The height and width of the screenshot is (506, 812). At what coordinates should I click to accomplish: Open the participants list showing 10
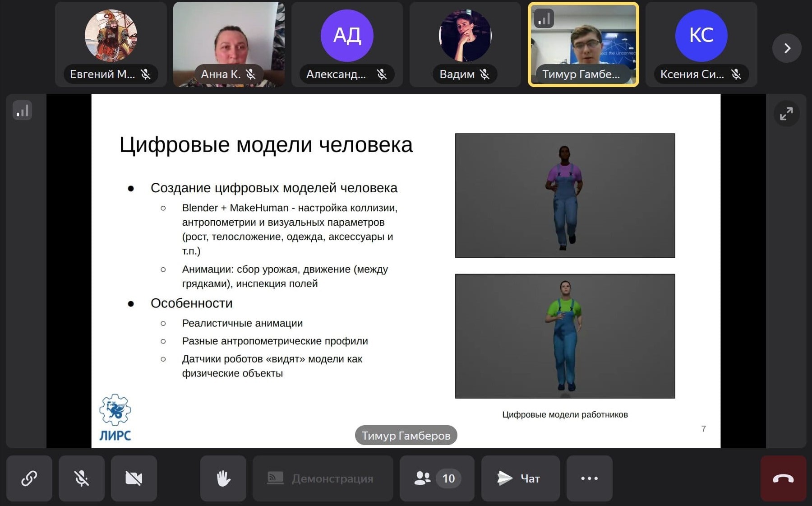pos(436,478)
